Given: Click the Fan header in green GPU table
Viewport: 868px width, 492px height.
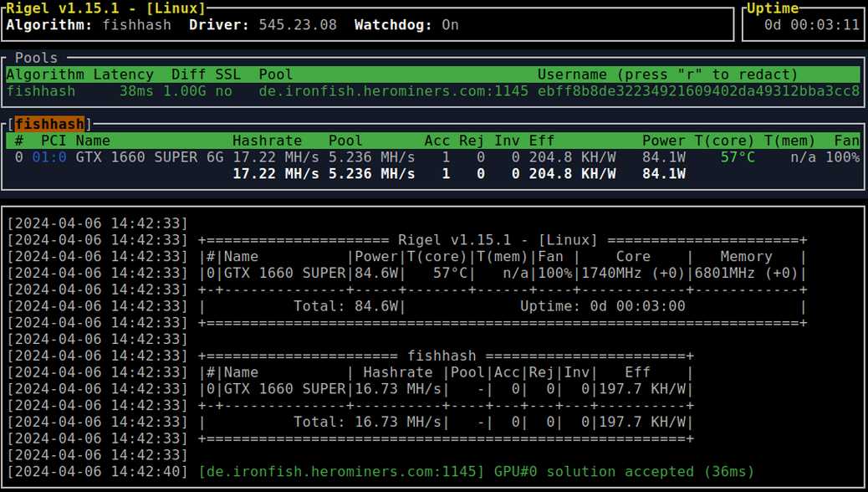Looking at the screenshot, I should (x=847, y=141).
